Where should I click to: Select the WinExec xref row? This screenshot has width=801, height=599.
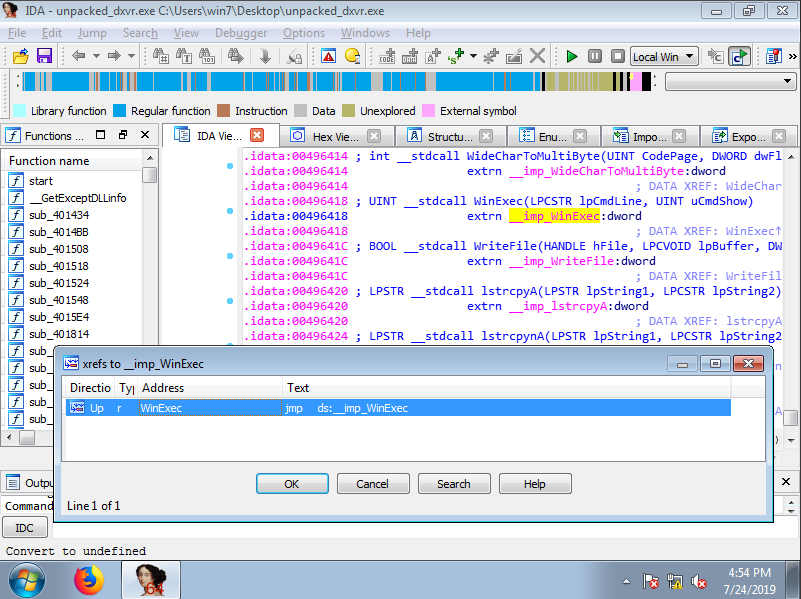coord(398,408)
